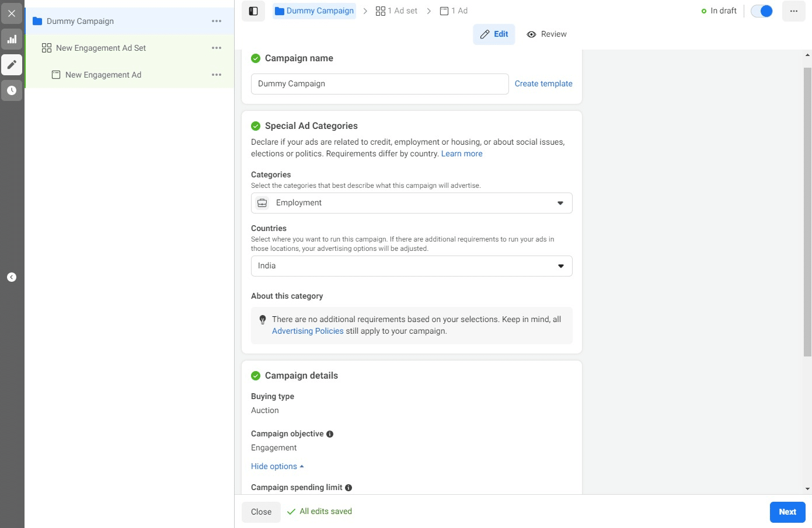Close the editor with the X icon
812x528 pixels.
[x=12, y=13]
